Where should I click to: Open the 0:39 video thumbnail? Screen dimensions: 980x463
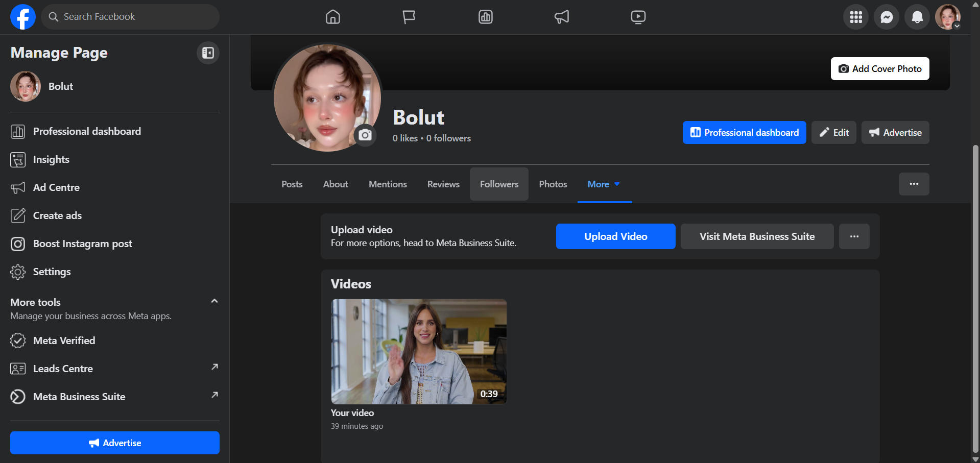(x=419, y=352)
